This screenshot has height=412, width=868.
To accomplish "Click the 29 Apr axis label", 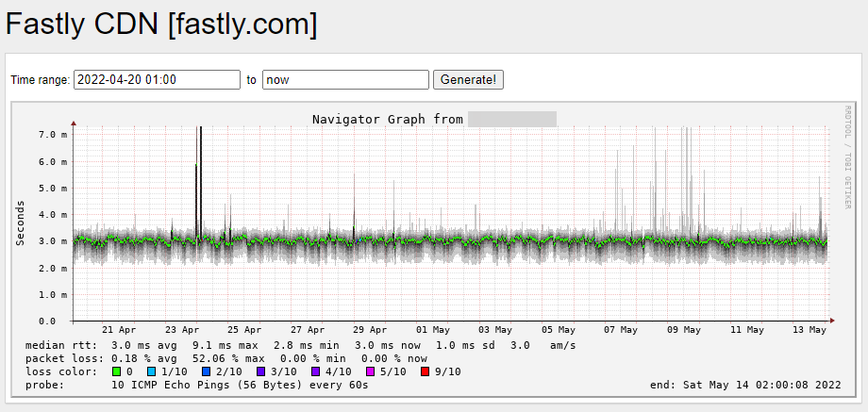I will [371, 330].
